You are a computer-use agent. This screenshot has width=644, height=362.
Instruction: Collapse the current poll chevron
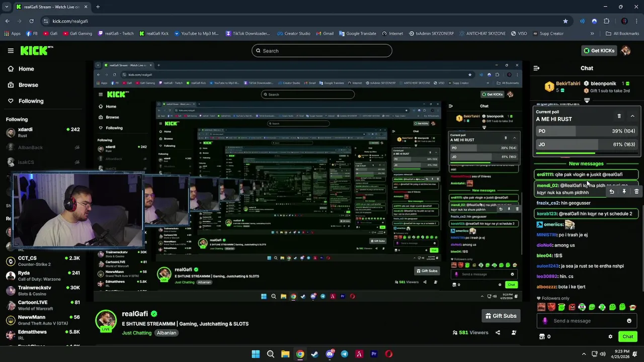tap(632, 116)
